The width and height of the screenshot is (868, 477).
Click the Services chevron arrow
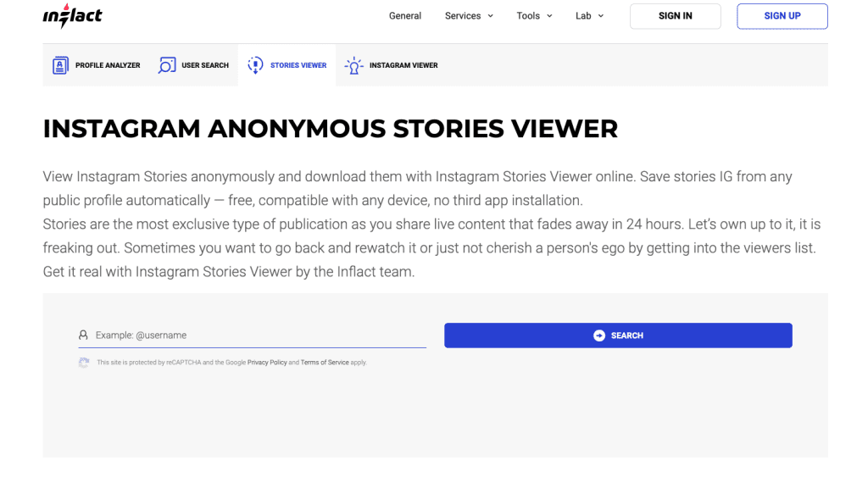[x=490, y=16]
